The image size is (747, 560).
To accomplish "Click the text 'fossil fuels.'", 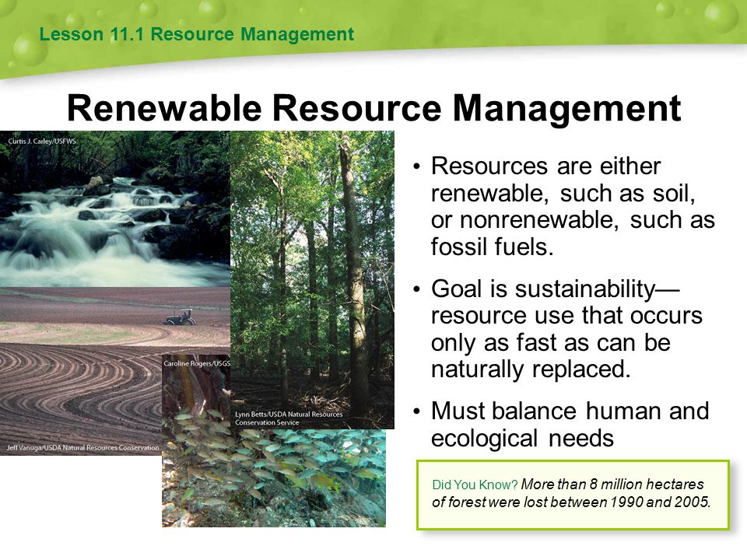I will (x=492, y=247).
